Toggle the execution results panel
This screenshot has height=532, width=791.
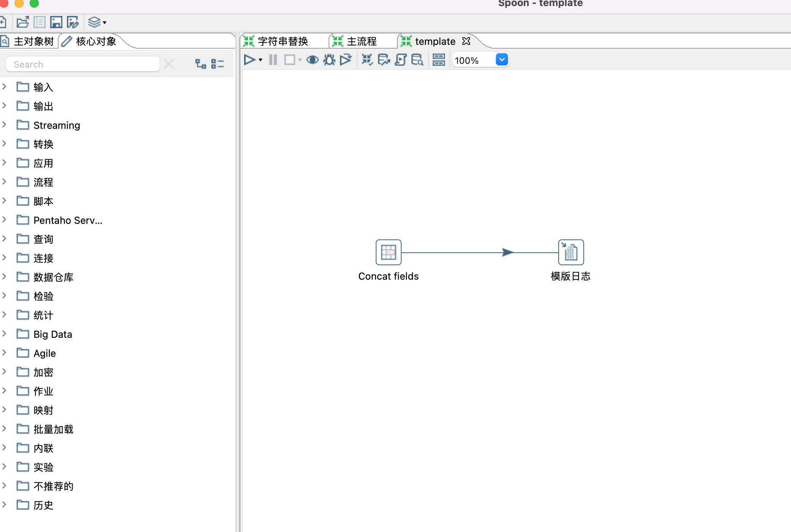[438, 60]
